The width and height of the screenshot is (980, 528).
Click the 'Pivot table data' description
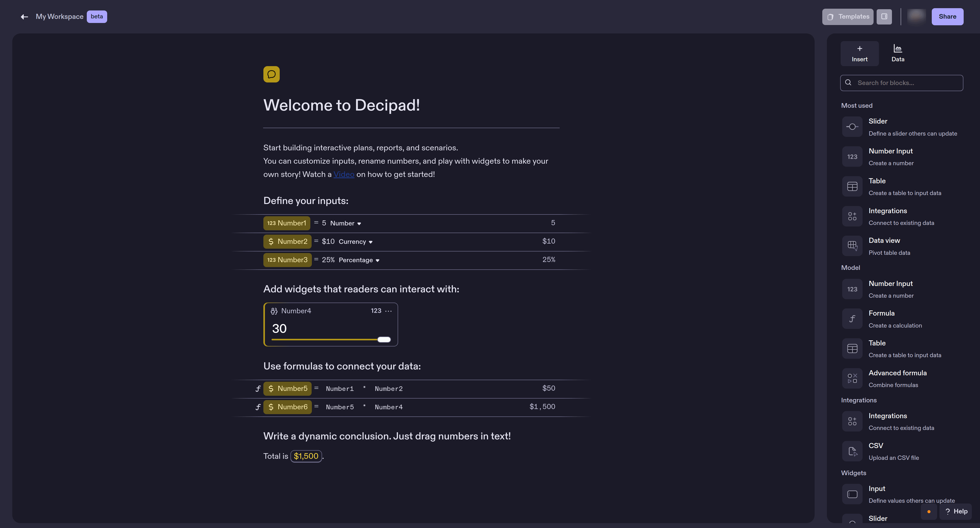pos(889,253)
